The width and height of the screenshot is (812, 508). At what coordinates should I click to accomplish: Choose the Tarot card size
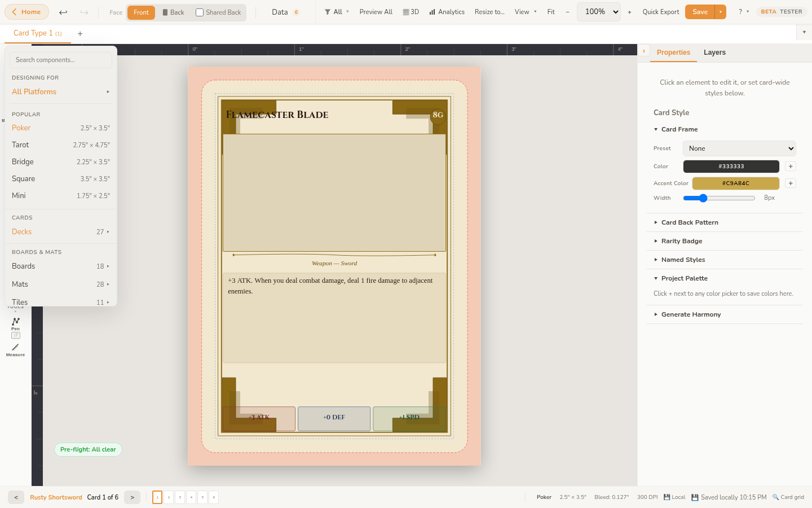[x=61, y=145]
